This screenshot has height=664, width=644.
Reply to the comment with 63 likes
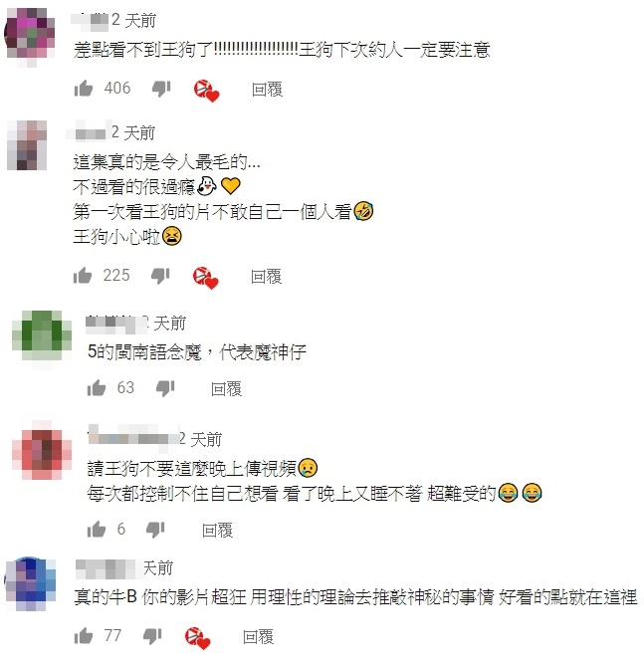point(226,389)
